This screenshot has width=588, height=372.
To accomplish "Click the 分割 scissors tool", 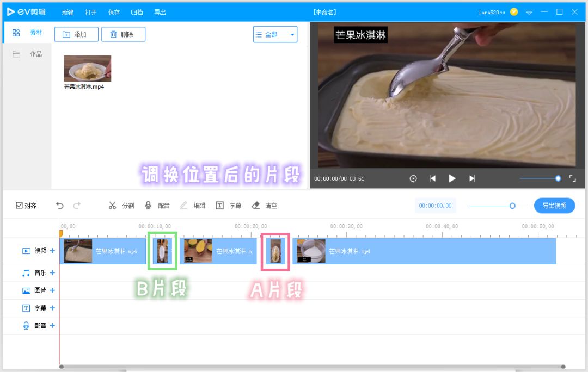I will (x=121, y=205).
